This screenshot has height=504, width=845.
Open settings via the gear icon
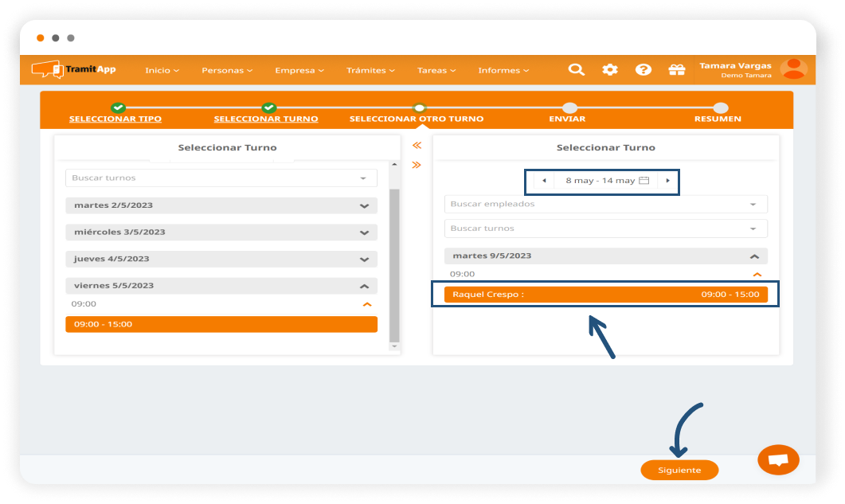[610, 70]
